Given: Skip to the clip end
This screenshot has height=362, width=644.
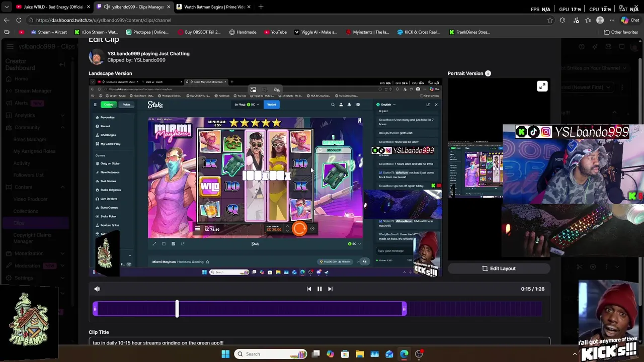Looking at the screenshot, I should tap(330, 289).
